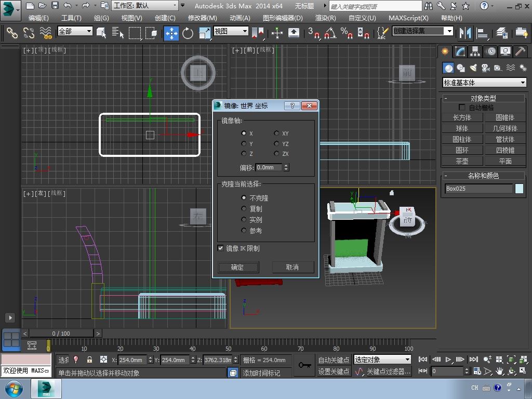Screen dimensions: 532x399
Task: Select the Shapes category icon
Action: click(x=461, y=68)
